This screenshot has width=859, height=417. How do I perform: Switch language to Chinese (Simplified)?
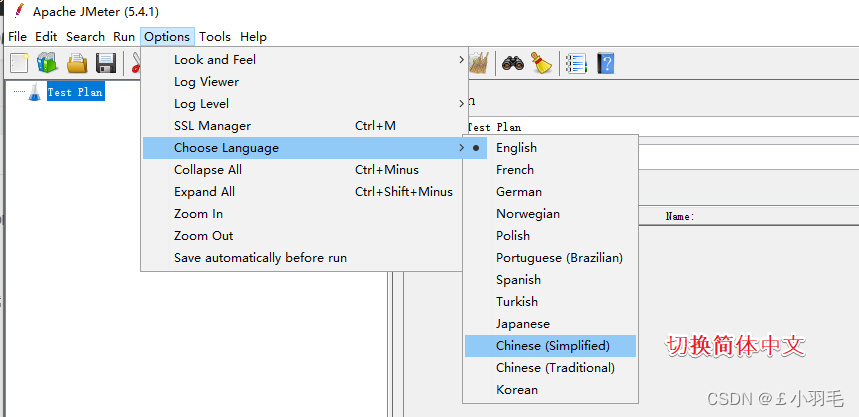[551, 346]
